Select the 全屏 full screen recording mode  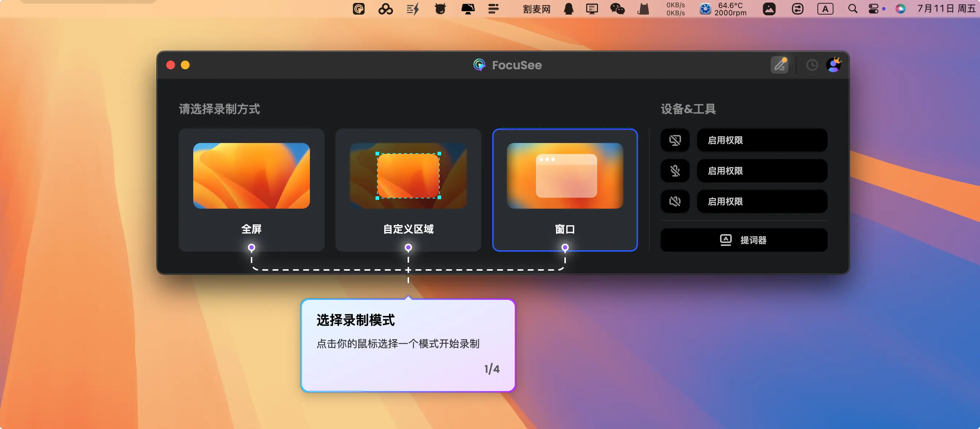click(252, 190)
